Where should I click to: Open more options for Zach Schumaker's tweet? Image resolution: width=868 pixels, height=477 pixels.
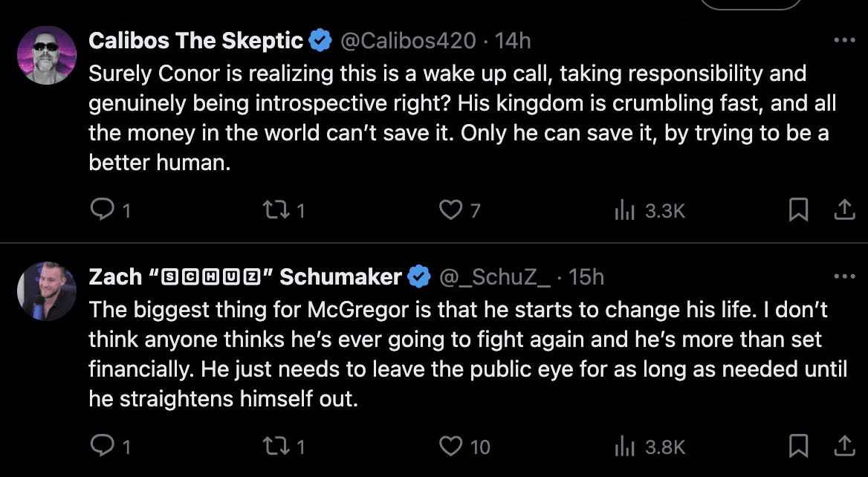(845, 276)
